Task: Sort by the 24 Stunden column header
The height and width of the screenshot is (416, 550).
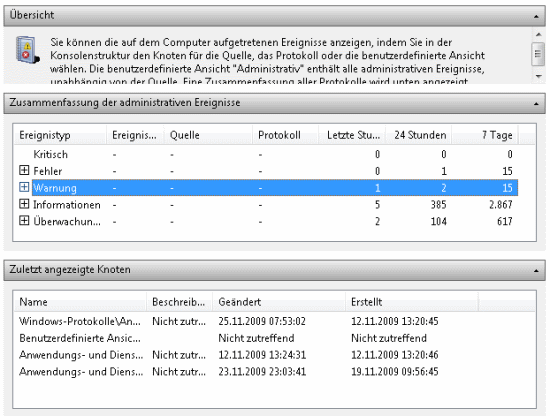Action: [419, 135]
